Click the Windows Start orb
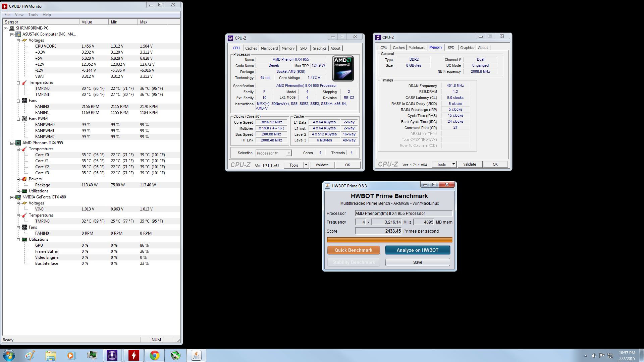Screen dimensions: 644x362 click(x=9, y=355)
